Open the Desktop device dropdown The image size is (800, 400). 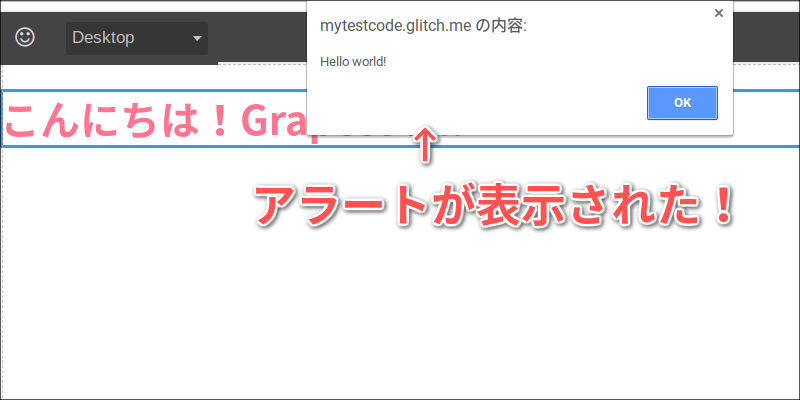[137, 38]
